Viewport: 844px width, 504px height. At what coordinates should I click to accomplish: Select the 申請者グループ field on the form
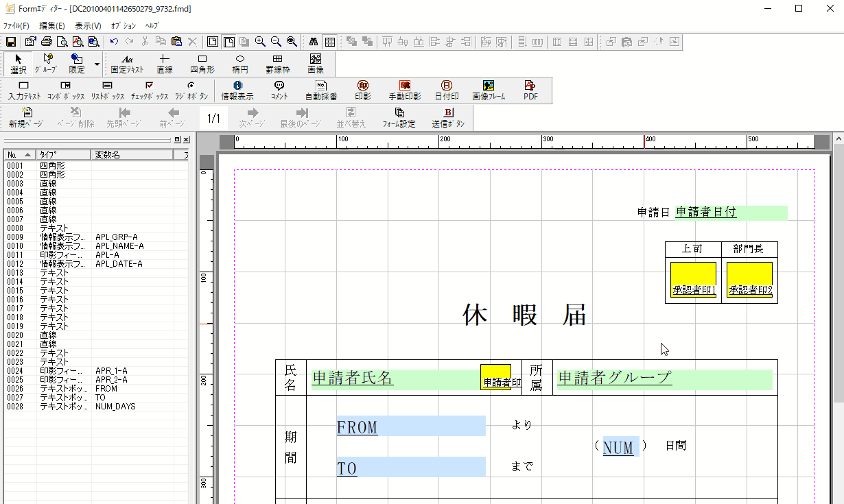[x=664, y=379]
